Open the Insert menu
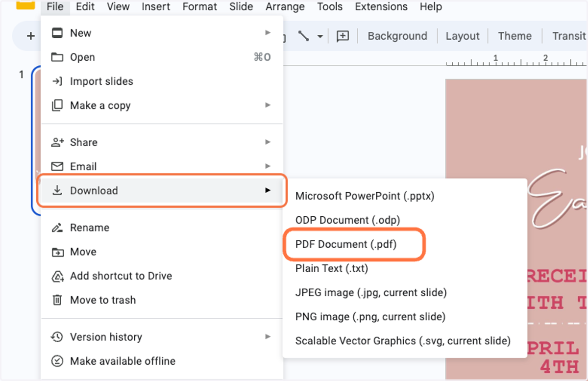The width and height of the screenshot is (588, 381). [156, 7]
